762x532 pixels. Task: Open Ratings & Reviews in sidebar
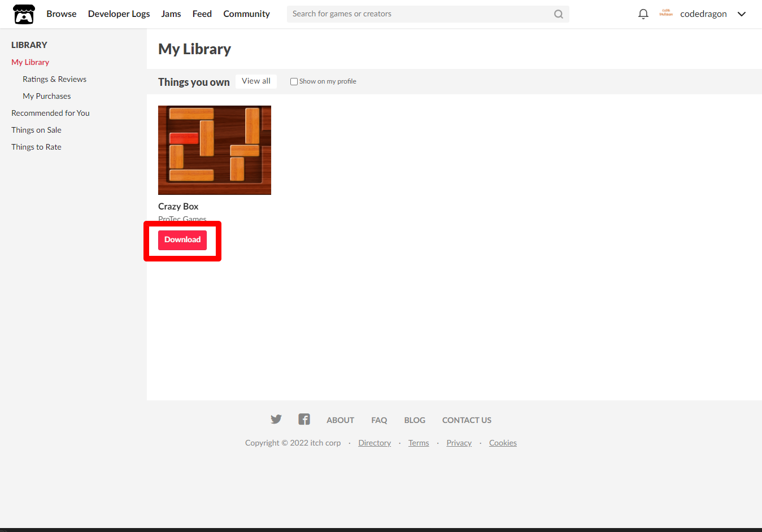pyautogui.click(x=55, y=79)
